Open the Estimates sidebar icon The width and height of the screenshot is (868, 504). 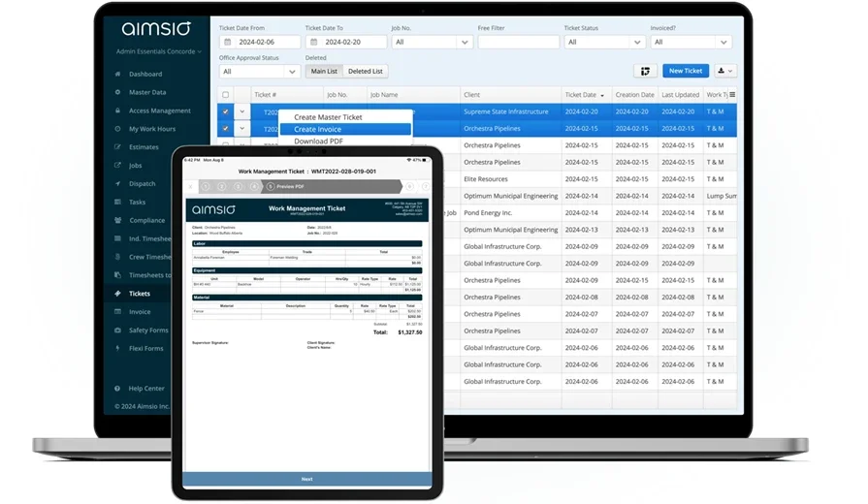click(118, 147)
